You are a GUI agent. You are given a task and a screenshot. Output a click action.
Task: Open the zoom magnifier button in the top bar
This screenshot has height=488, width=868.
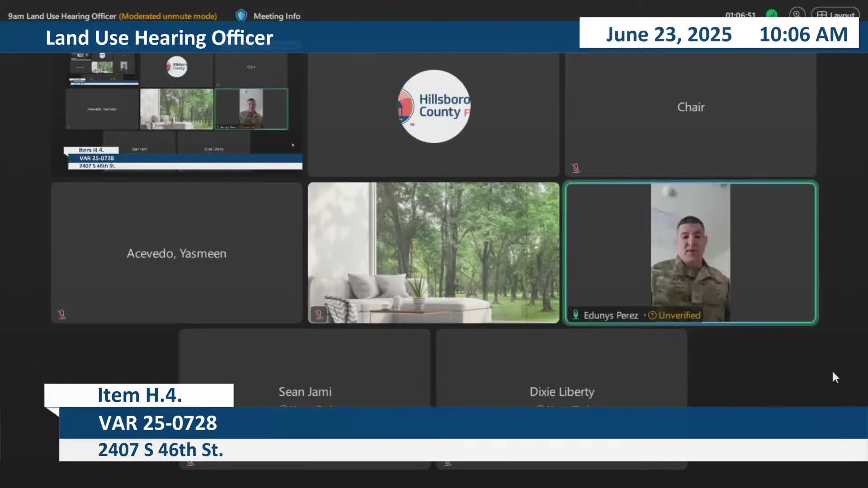point(797,14)
